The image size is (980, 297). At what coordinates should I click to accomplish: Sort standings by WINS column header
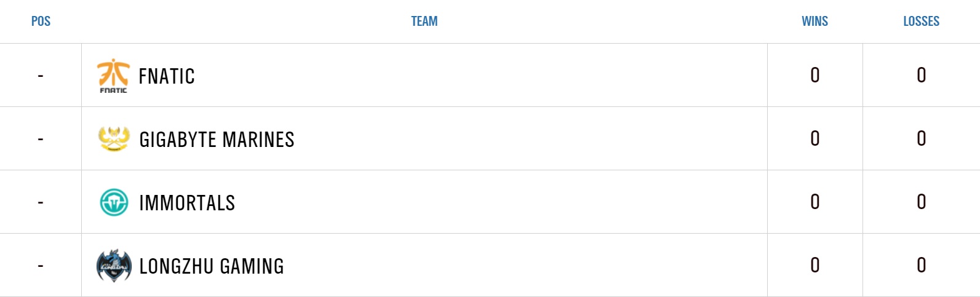[815, 21]
